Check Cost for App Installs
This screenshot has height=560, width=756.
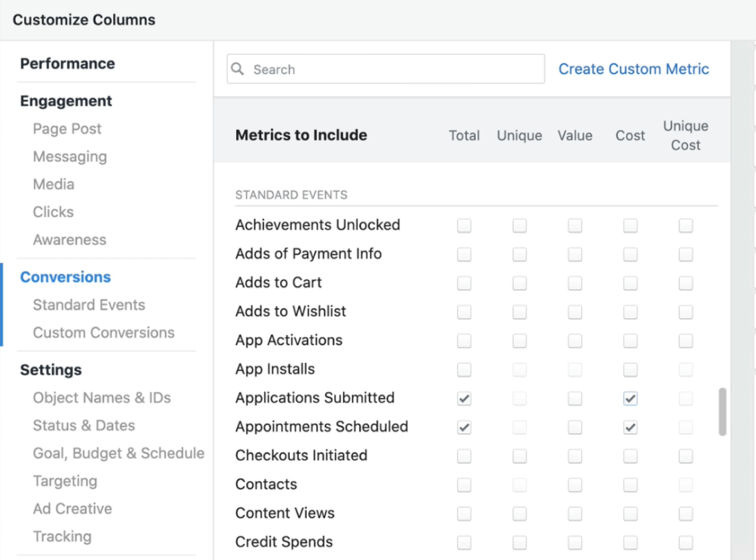point(630,370)
